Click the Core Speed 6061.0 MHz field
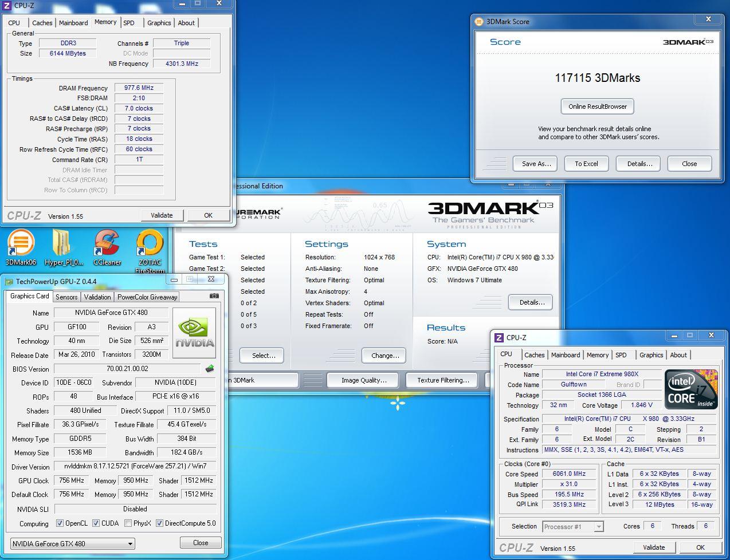 coord(568,474)
